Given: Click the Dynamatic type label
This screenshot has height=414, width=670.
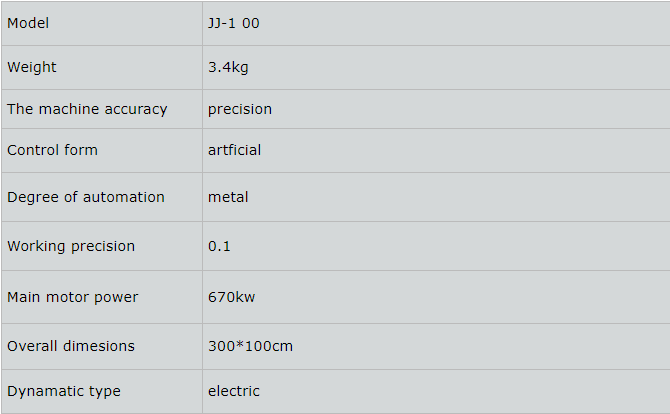Looking at the screenshot, I should (x=64, y=392).
